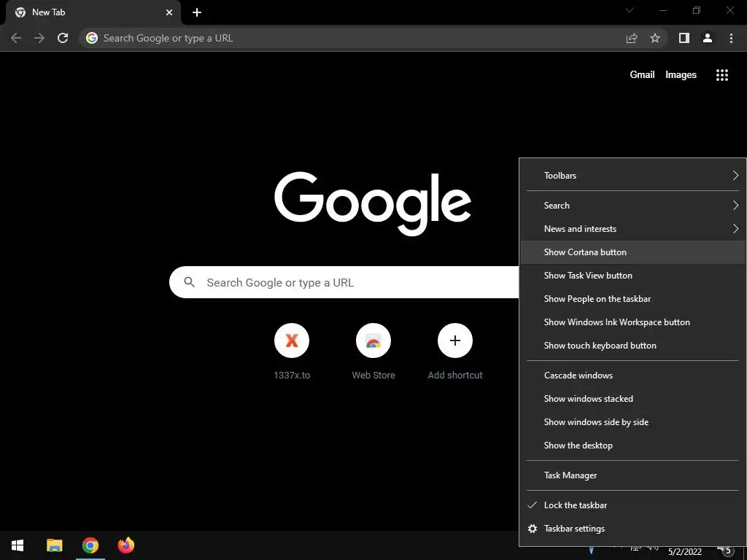The image size is (747, 560).
Task: Share this page icon in address bar
Action: pyautogui.click(x=632, y=38)
